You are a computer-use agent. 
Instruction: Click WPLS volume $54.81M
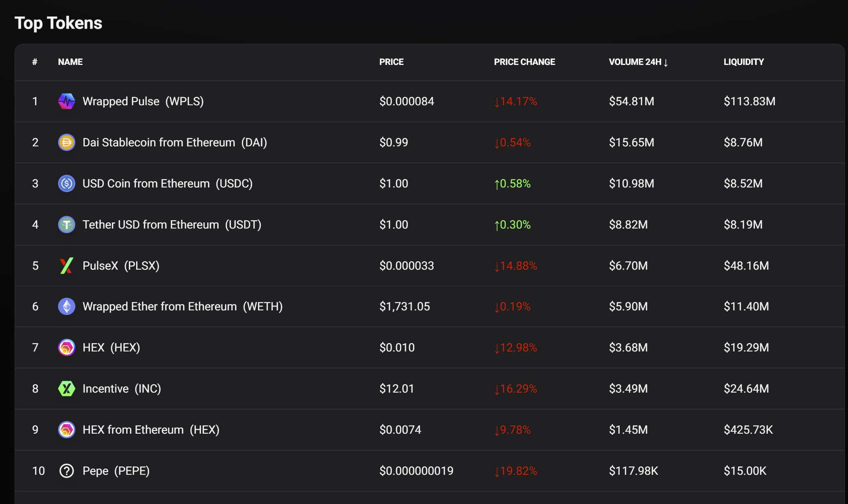631,101
